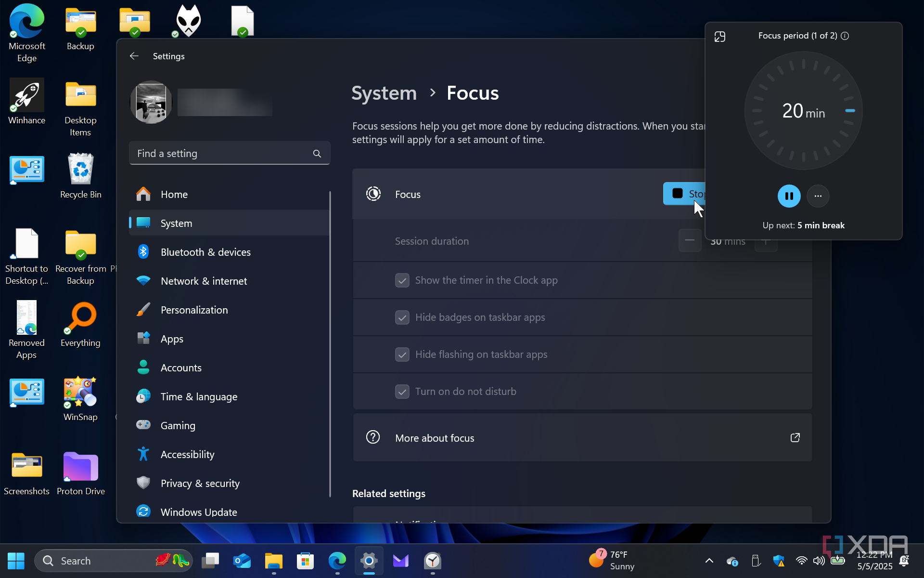Open Task View from the taskbar

point(210,561)
